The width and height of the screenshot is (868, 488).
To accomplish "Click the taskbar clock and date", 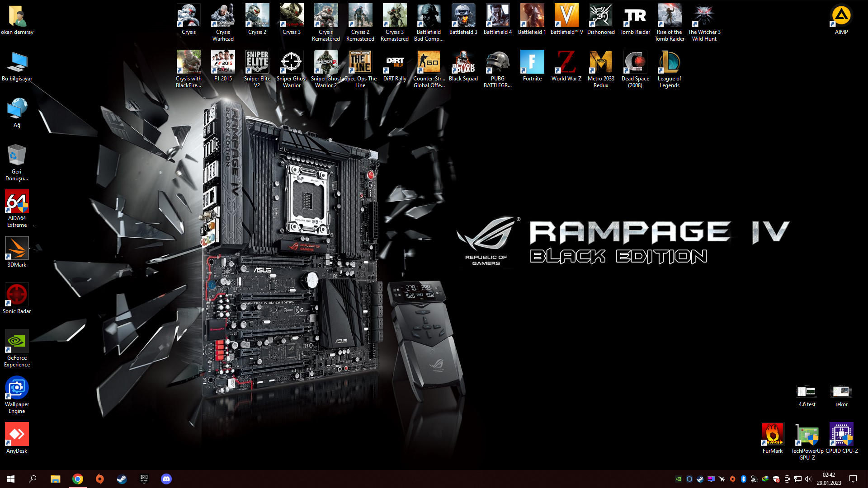I will click(x=829, y=479).
